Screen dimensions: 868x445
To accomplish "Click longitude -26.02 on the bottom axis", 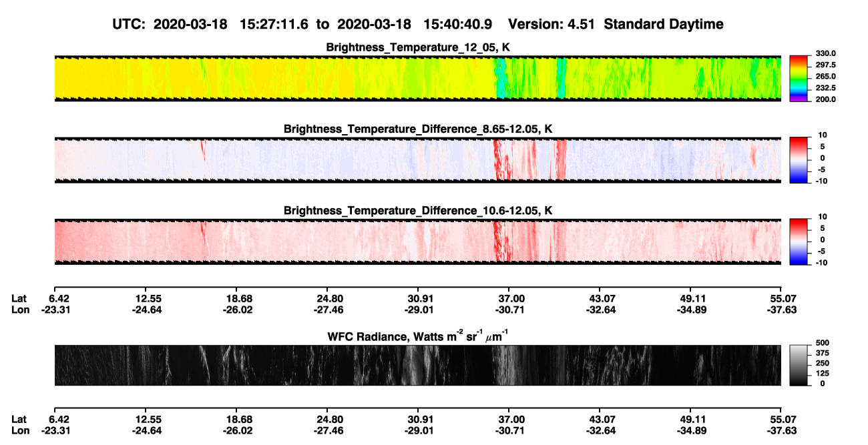I will [x=236, y=431].
